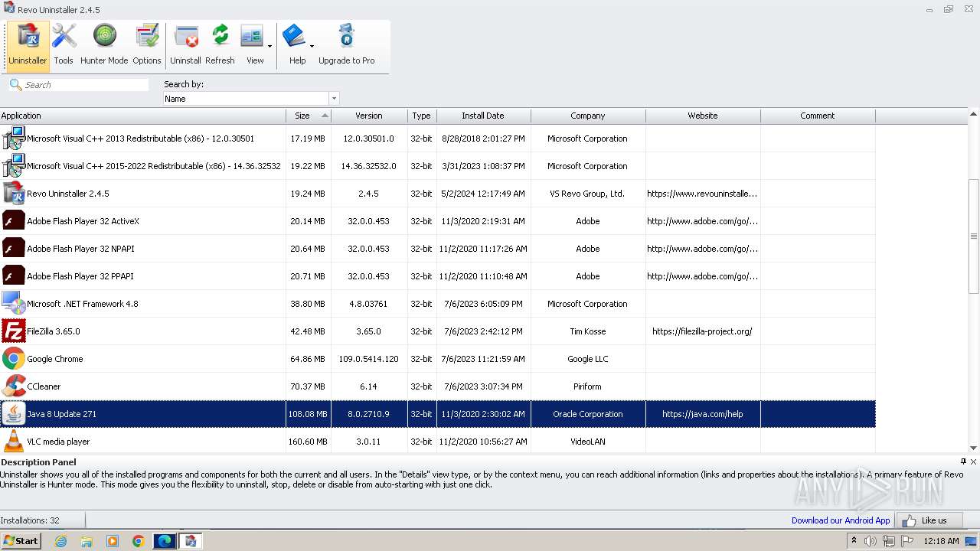Image resolution: width=980 pixels, height=551 pixels.
Task: Open Download our Android App link
Action: tap(841, 520)
